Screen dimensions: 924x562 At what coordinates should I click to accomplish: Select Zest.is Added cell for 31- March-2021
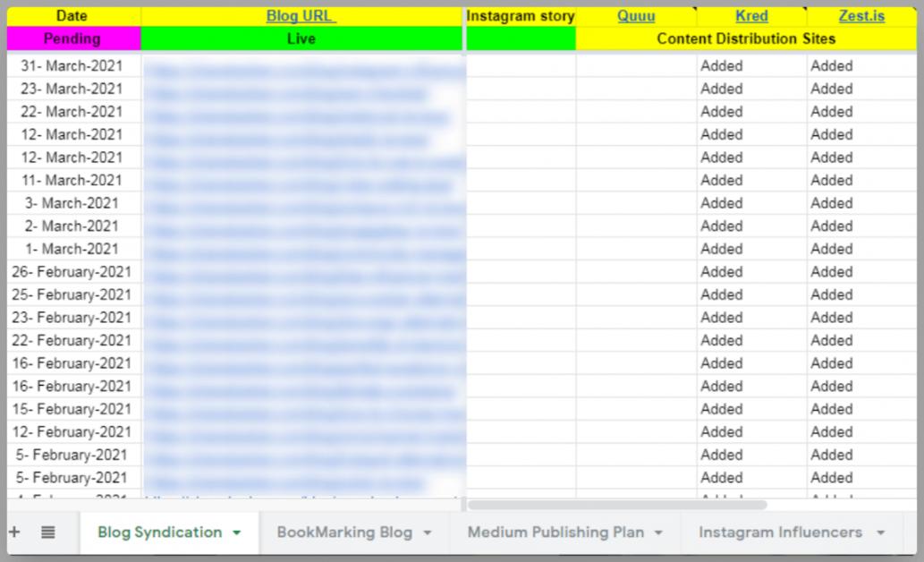click(861, 65)
